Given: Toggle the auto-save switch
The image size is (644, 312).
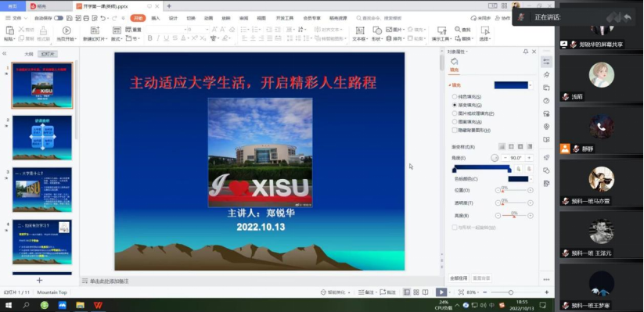Looking at the screenshot, I should click(x=59, y=18).
